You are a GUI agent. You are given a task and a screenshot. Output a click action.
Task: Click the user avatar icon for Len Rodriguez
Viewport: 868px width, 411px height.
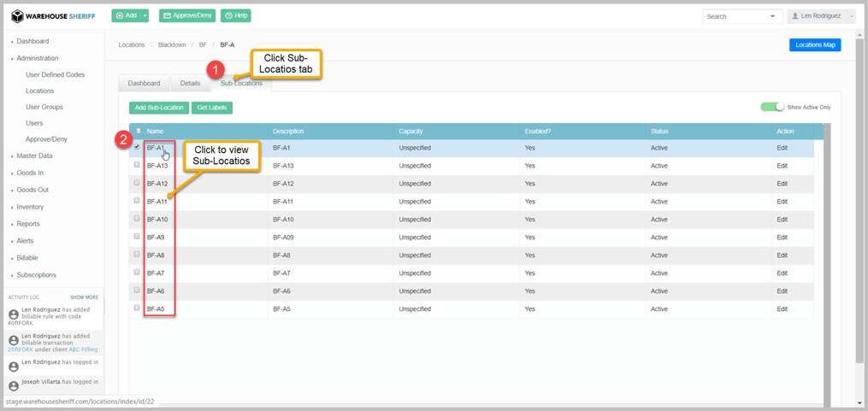coord(794,16)
